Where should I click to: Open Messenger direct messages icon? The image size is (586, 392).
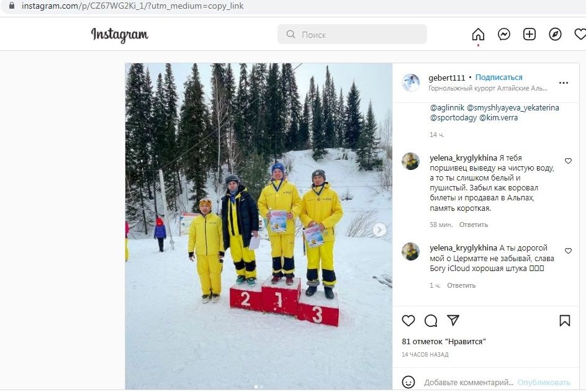coord(504,34)
